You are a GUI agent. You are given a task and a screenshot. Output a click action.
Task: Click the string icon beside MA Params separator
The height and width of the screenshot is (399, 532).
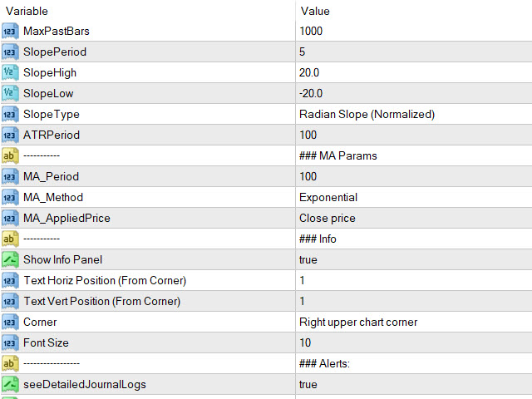point(10,156)
